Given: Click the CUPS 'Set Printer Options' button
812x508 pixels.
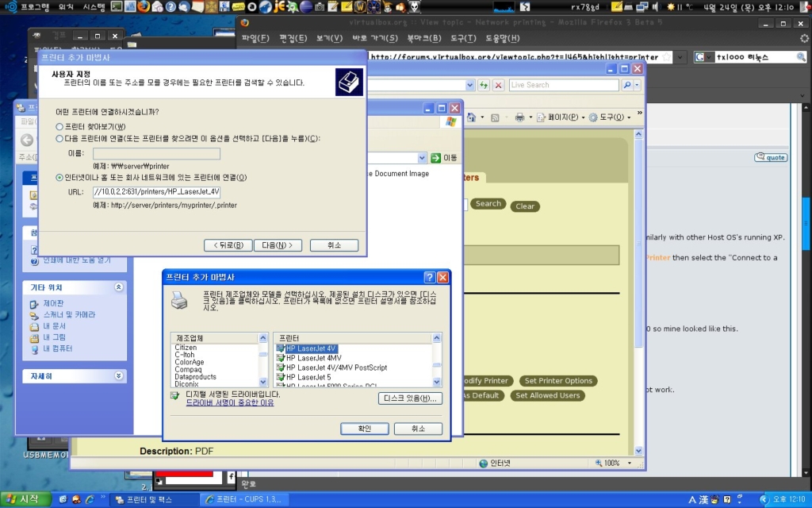Looking at the screenshot, I should 558,381.
